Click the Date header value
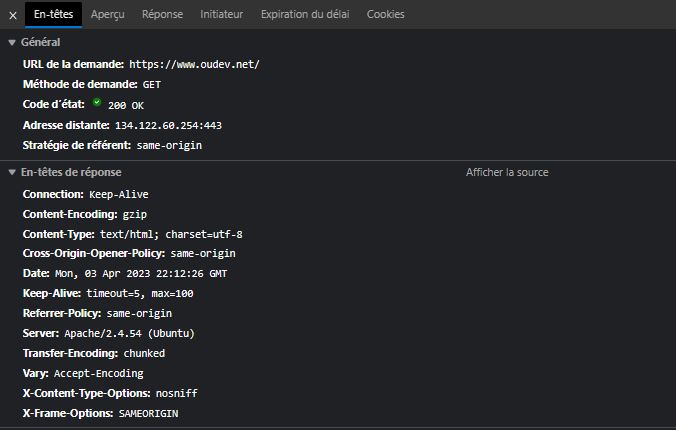Viewport: 676px width, 430px height. (141, 273)
